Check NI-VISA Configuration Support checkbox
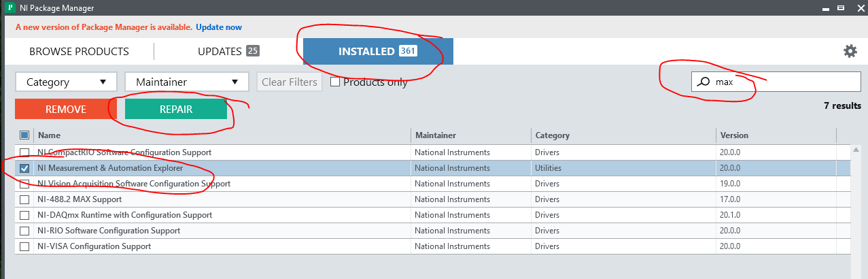Image resolution: width=868 pixels, height=279 pixels. (24, 246)
